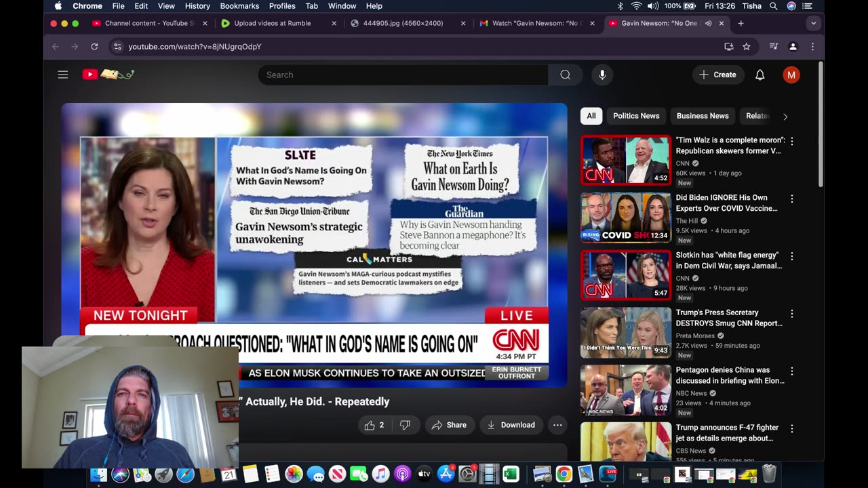Open Spotlight search in the menu bar
The height and width of the screenshot is (488, 868).
[x=774, y=6]
